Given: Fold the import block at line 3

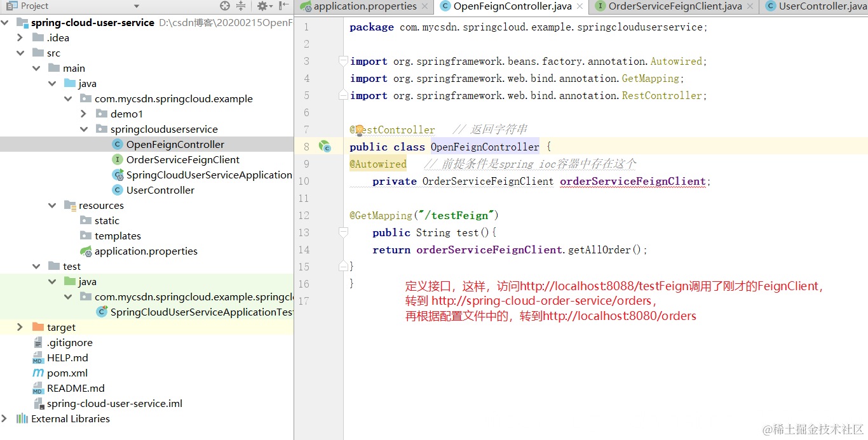Looking at the screenshot, I should point(343,62).
